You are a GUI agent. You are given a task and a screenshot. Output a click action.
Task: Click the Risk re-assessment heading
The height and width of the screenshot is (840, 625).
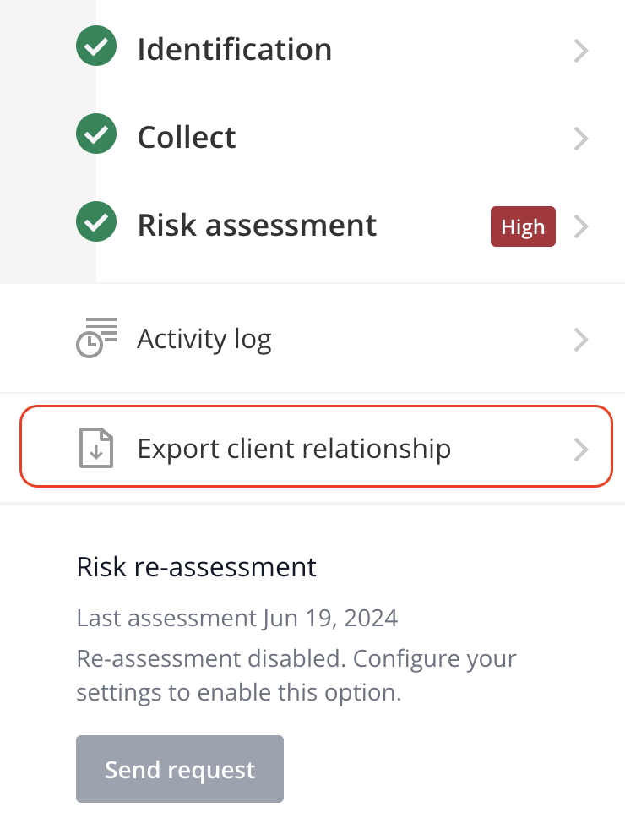[x=197, y=567]
